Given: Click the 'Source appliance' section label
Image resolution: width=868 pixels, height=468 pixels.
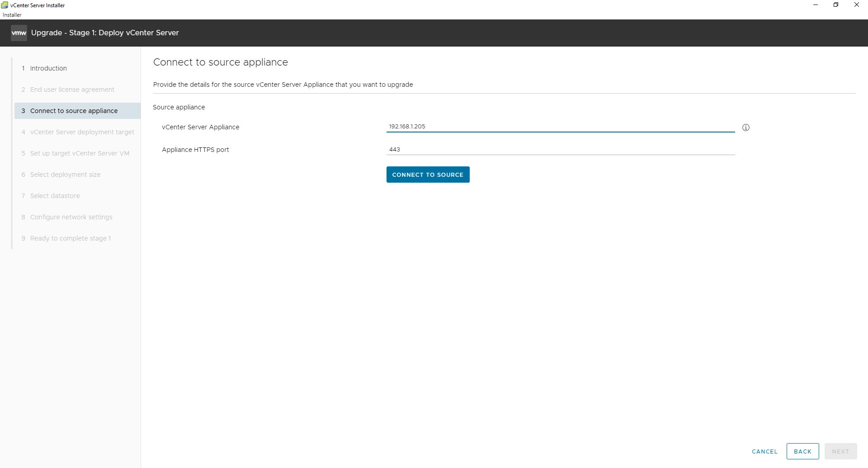Looking at the screenshot, I should (x=179, y=107).
